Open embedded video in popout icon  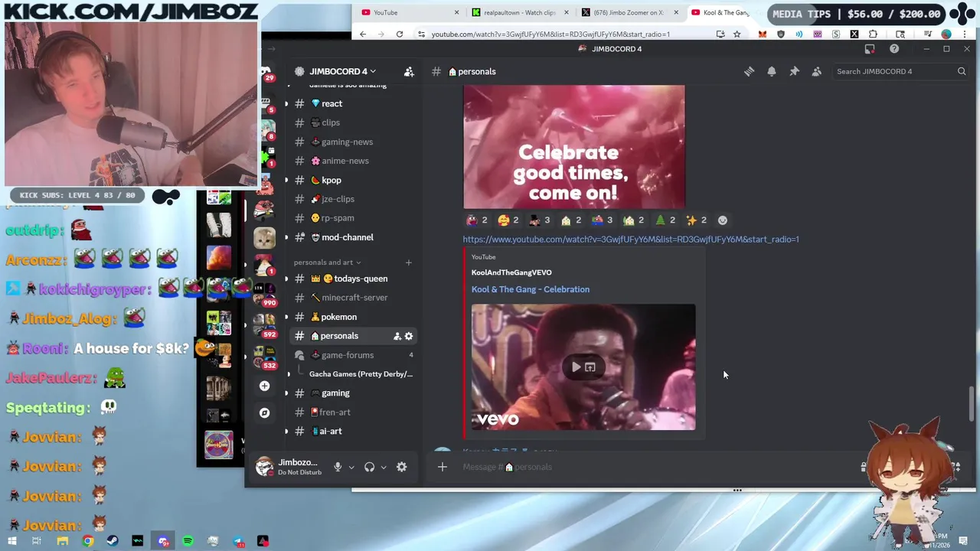tap(590, 367)
